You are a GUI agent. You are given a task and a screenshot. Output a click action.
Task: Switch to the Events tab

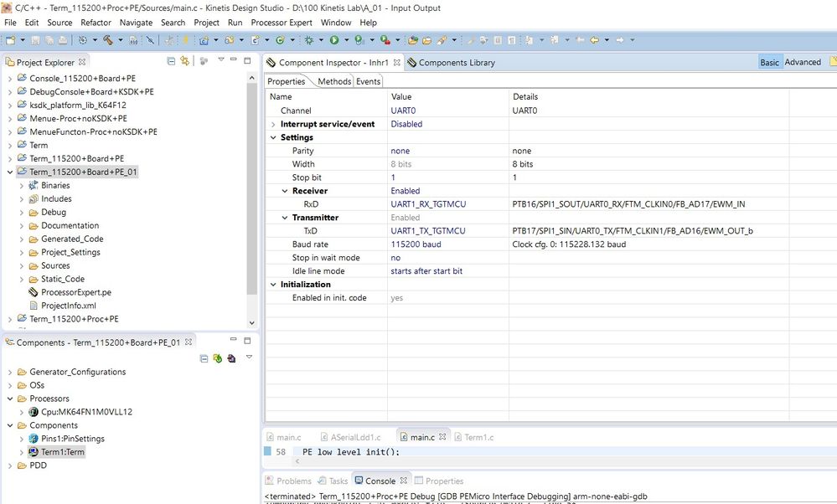(x=369, y=81)
